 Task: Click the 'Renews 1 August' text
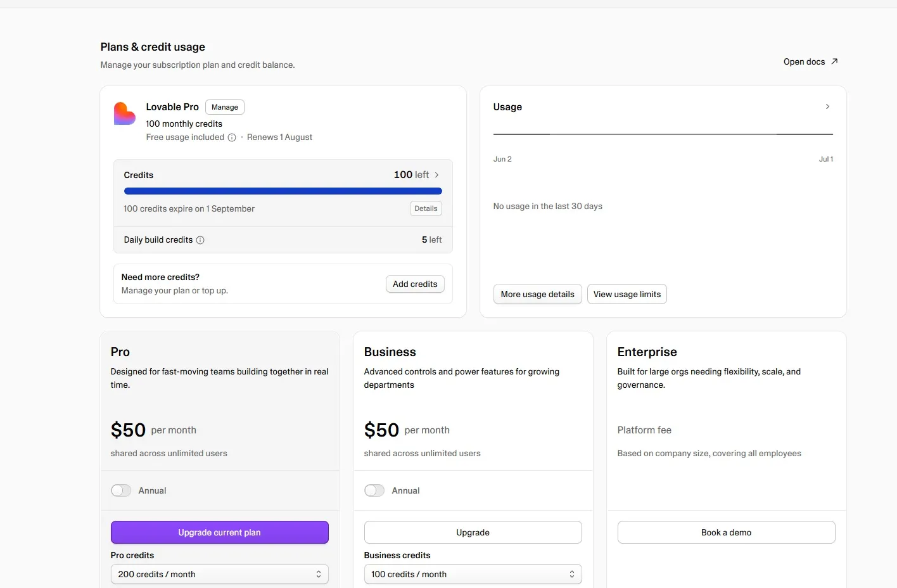tap(279, 137)
